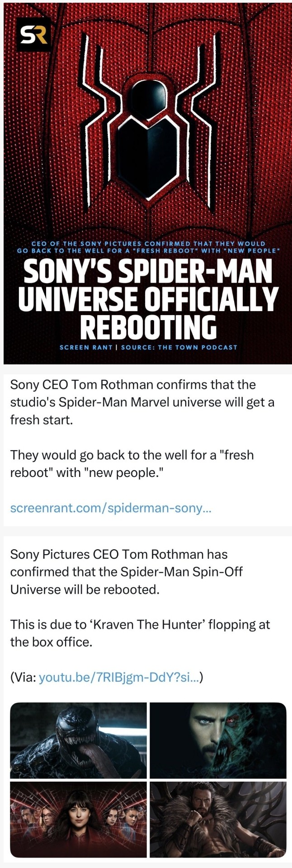The image size is (292, 868).
Task: Click the 'fresh reboot with new people' sentence
Action: 131,463
